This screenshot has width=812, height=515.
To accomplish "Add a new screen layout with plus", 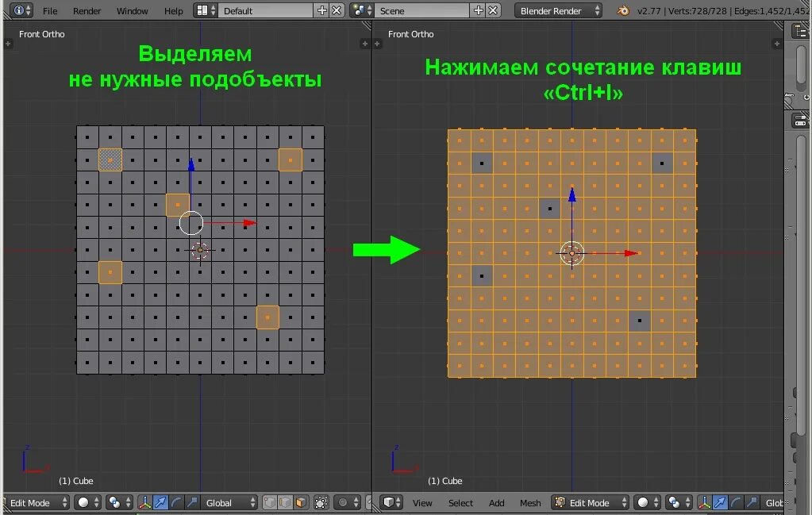I will pyautogui.click(x=321, y=10).
